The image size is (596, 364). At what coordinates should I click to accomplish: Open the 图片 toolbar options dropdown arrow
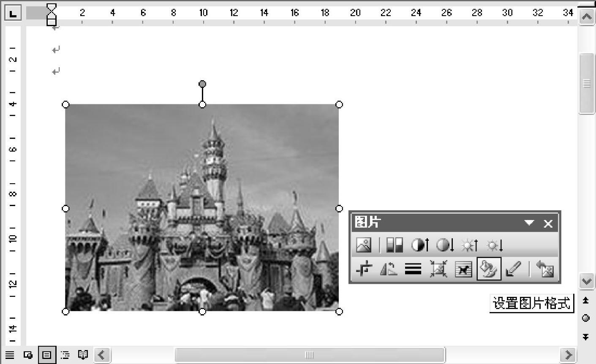[529, 223]
